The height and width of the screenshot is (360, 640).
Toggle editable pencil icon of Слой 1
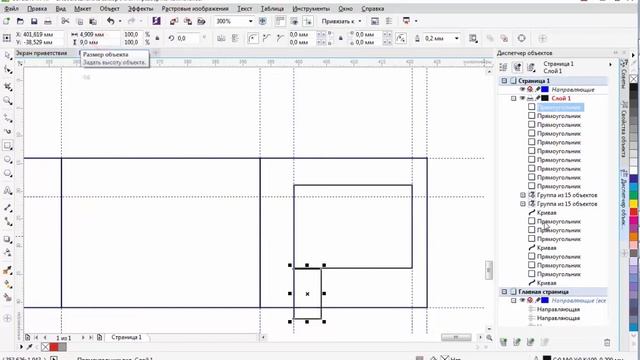coord(538,98)
